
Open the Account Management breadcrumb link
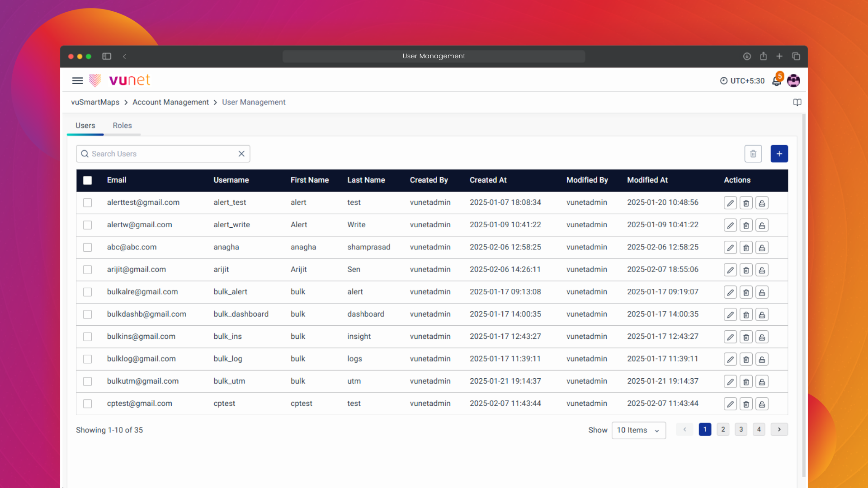(170, 103)
